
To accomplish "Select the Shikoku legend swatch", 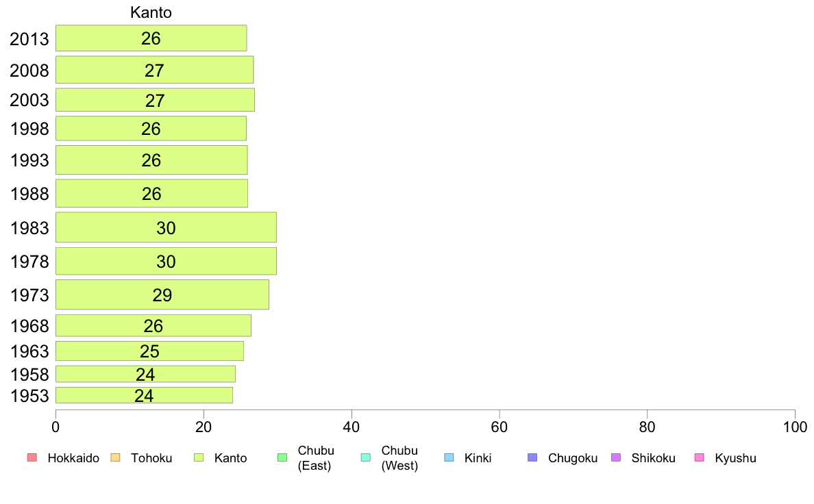I will tap(616, 457).
